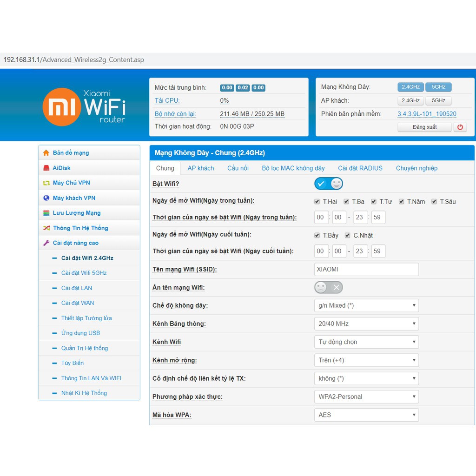Image resolution: width=476 pixels, height=476 pixels.
Task: Click the Lưu Lượng Mạng icon
Action: [x=46, y=213]
